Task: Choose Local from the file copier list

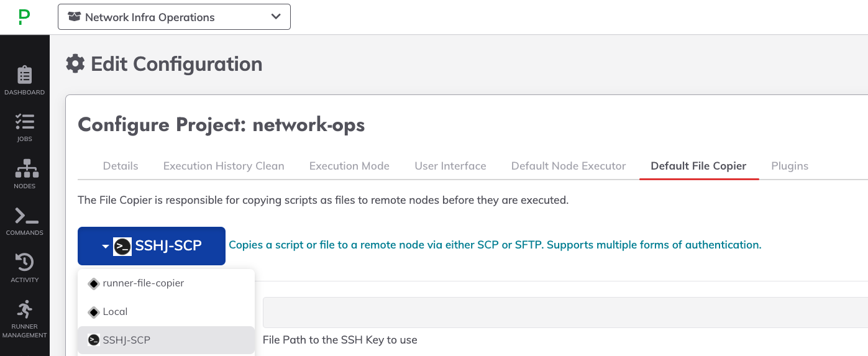Action: pos(166,312)
